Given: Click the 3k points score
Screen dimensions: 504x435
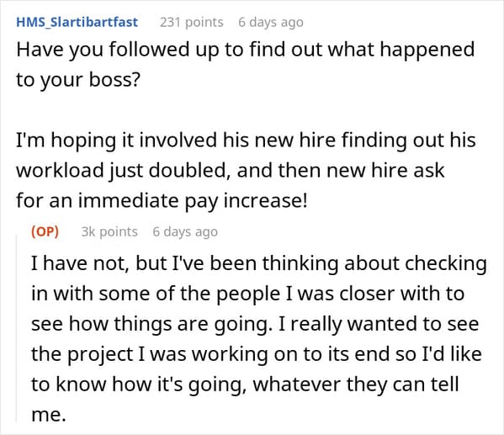Looking at the screenshot, I should 109,231.
